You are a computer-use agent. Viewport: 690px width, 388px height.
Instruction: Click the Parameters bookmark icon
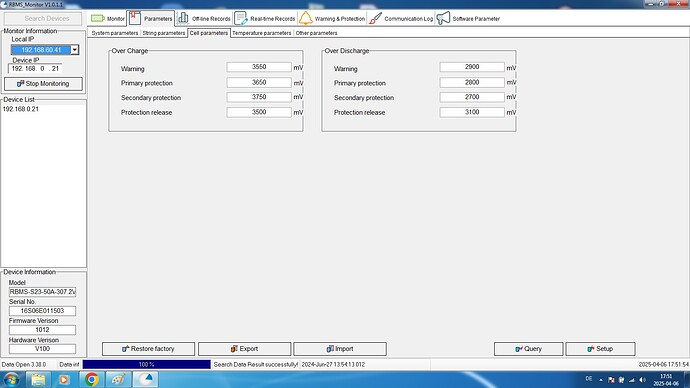135,18
